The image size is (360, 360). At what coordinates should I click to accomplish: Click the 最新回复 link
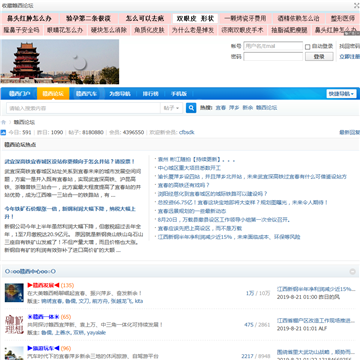point(349,132)
